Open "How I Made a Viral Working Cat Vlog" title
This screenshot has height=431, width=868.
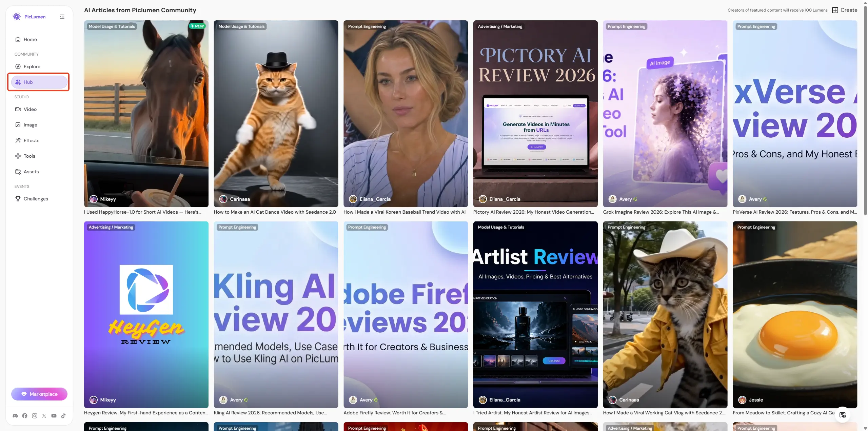pyautogui.click(x=665, y=413)
